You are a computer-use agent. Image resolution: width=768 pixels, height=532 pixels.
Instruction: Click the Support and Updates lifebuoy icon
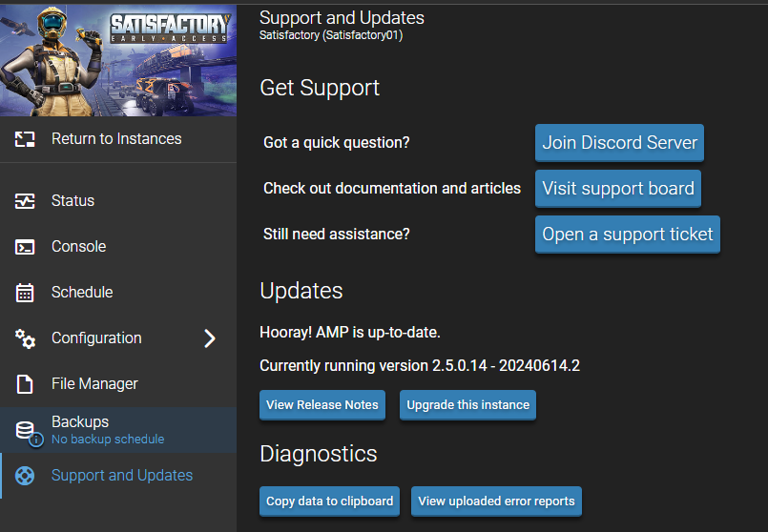pyautogui.click(x=25, y=476)
